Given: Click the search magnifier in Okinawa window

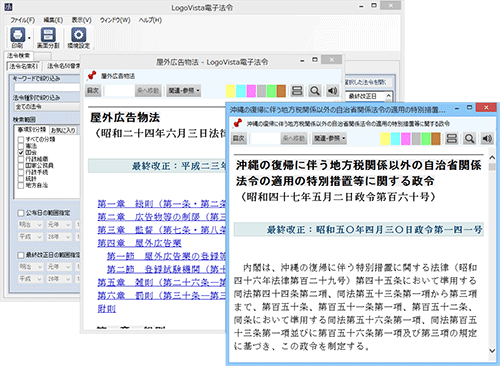Looking at the screenshot, I should coord(469,139).
